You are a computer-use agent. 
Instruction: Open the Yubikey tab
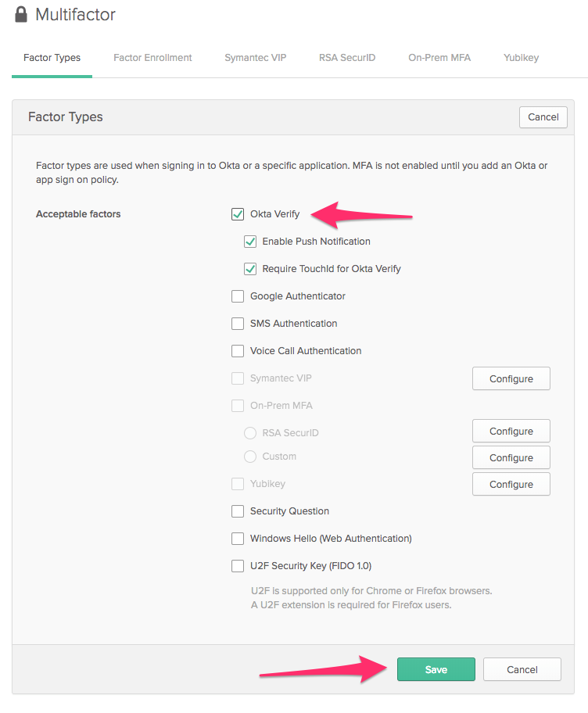tap(522, 58)
